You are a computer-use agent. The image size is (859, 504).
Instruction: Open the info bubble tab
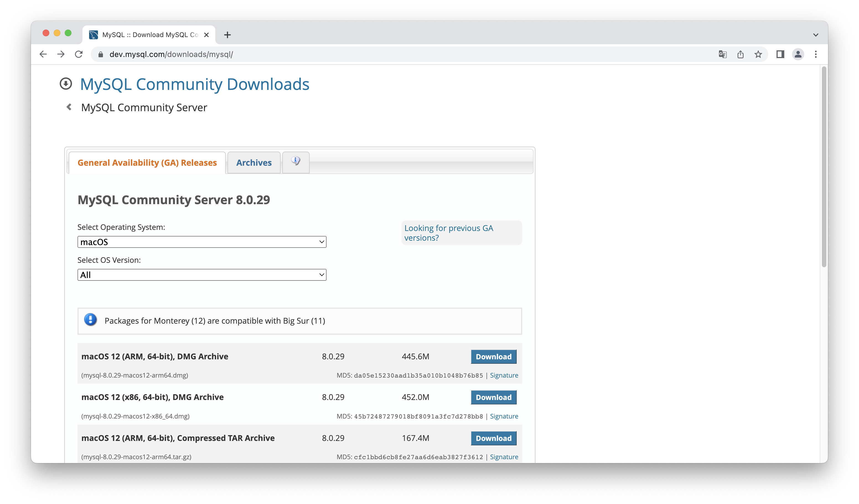click(x=296, y=162)
